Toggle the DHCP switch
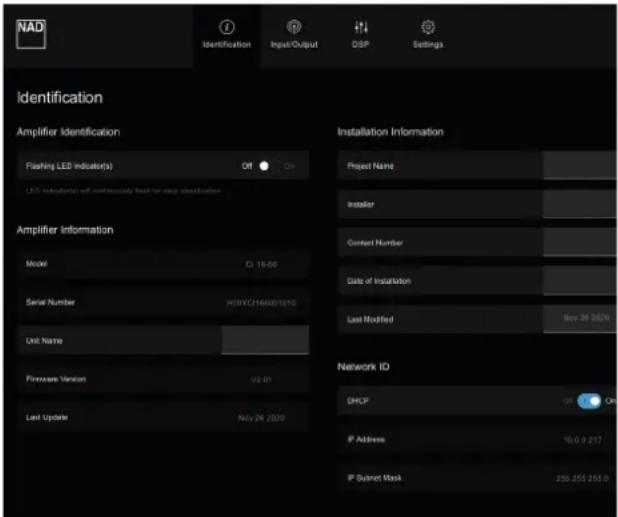This screenshot has height=517, width=618. click(589, 401)
